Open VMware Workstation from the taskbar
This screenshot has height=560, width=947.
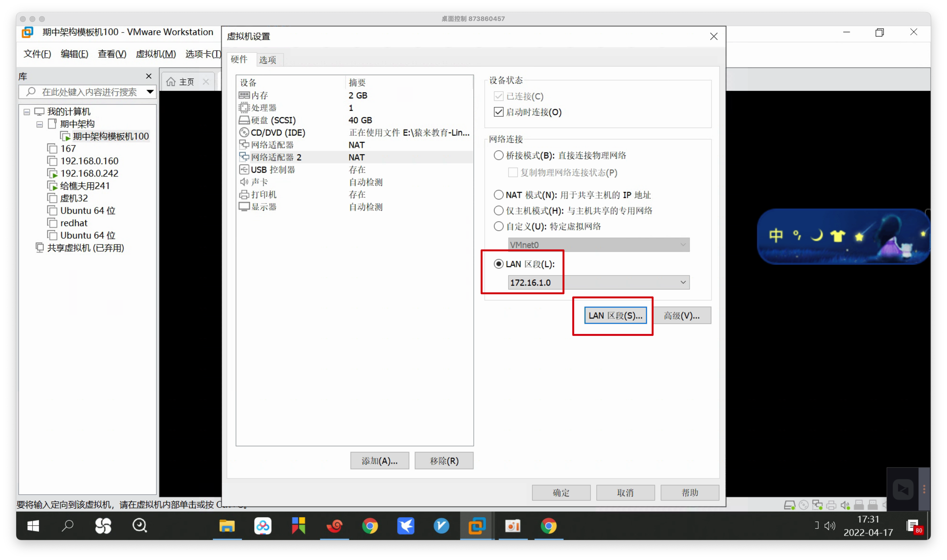pos(477,526)
